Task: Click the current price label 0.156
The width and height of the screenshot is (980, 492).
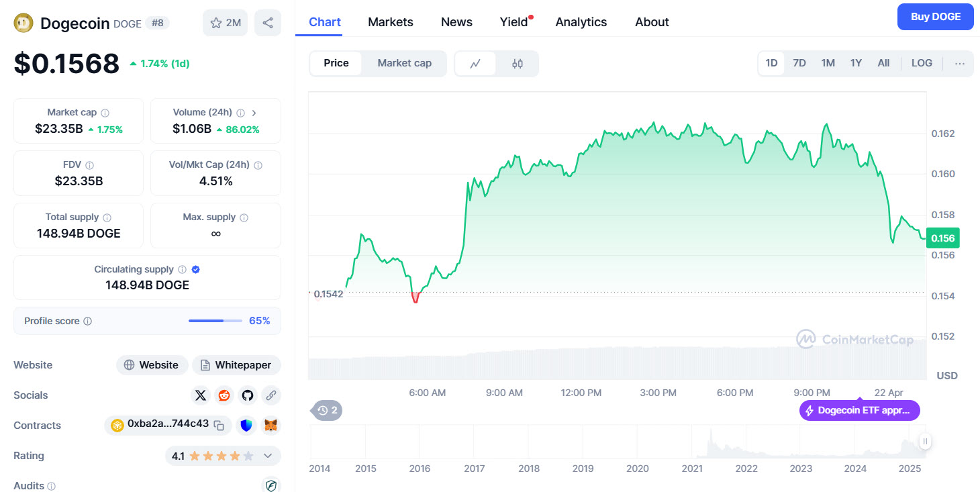Action: 943,238
